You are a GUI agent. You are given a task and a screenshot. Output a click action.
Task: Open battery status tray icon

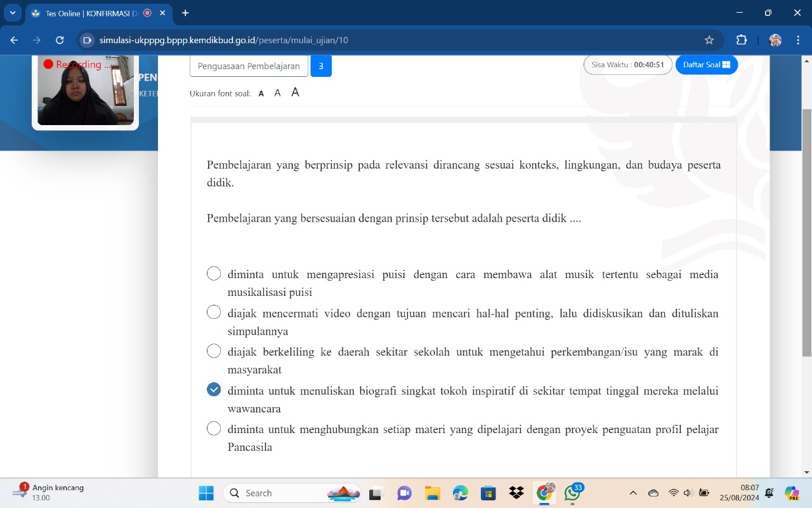[x=704, y=493]
